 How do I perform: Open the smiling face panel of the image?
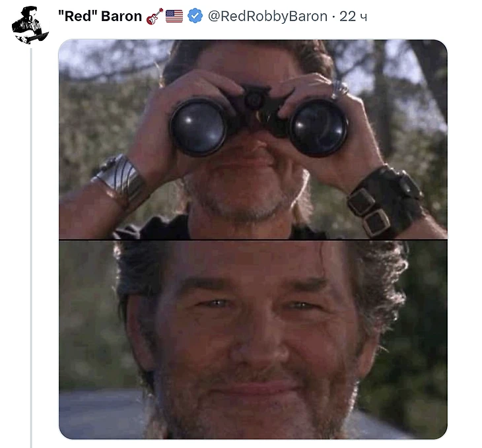[x=253, y=340]
